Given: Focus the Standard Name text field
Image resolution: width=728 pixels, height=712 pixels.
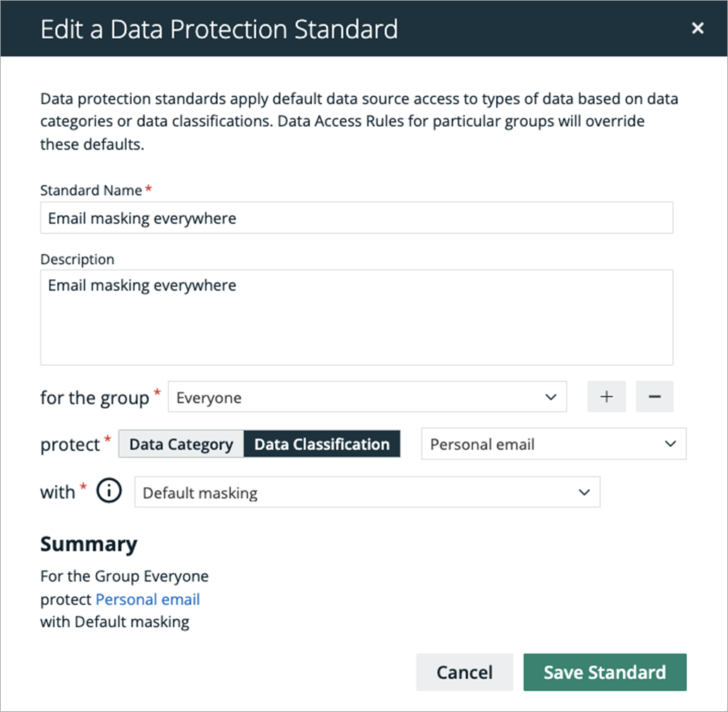Looking at the screenshot, I should 356,219.
